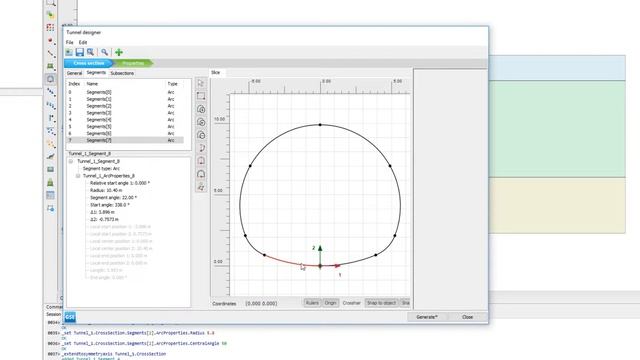The image size is (640, 360).
Task: Select the arrow pointer tool beside the canvas
Action: [201, 83]
